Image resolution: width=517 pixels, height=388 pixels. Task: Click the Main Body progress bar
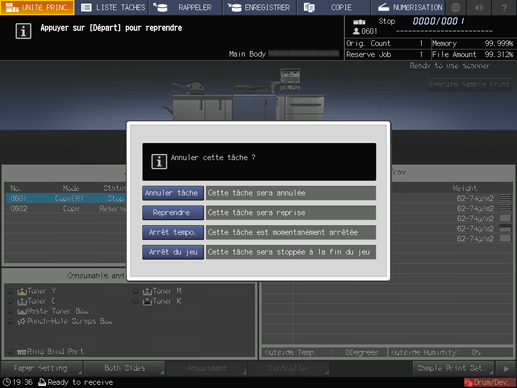coord(304,54)
